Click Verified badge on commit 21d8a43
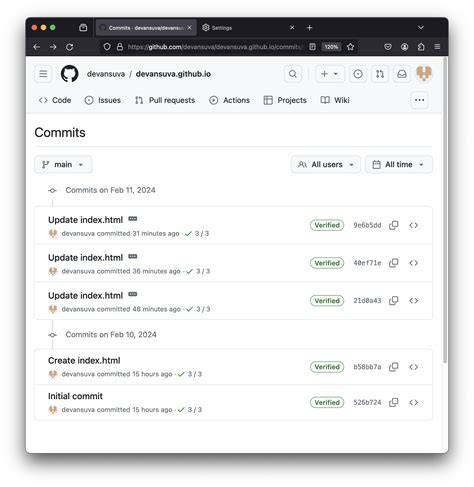Screen dimensions: 474x487 [327, 301]
